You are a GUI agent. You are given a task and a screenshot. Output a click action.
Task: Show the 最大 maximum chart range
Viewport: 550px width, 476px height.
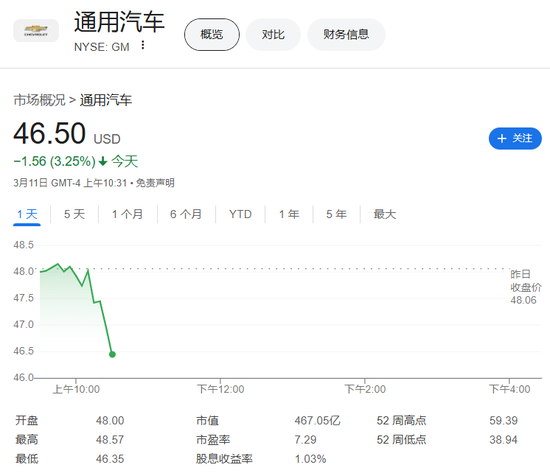pos(385,214)
